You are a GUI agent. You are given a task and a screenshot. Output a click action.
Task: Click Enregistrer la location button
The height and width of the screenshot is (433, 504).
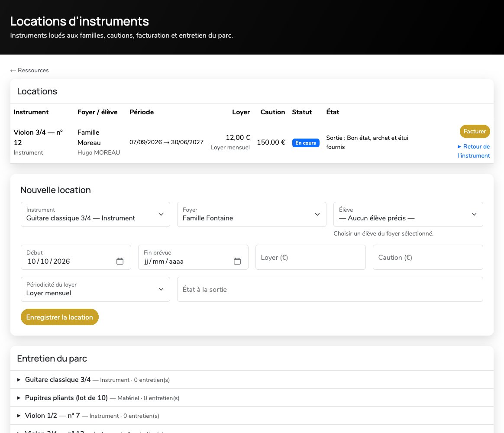(60, 317)
